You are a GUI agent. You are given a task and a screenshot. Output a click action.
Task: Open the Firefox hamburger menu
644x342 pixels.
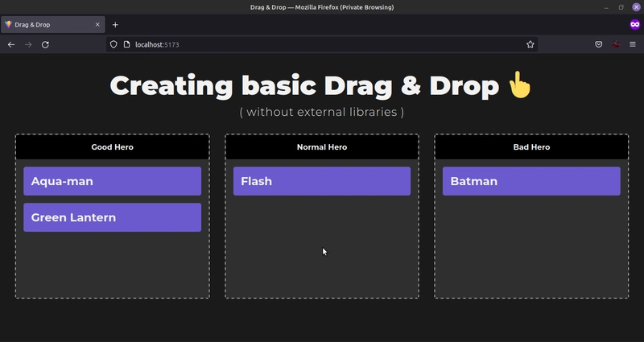(x=633, y=44)
